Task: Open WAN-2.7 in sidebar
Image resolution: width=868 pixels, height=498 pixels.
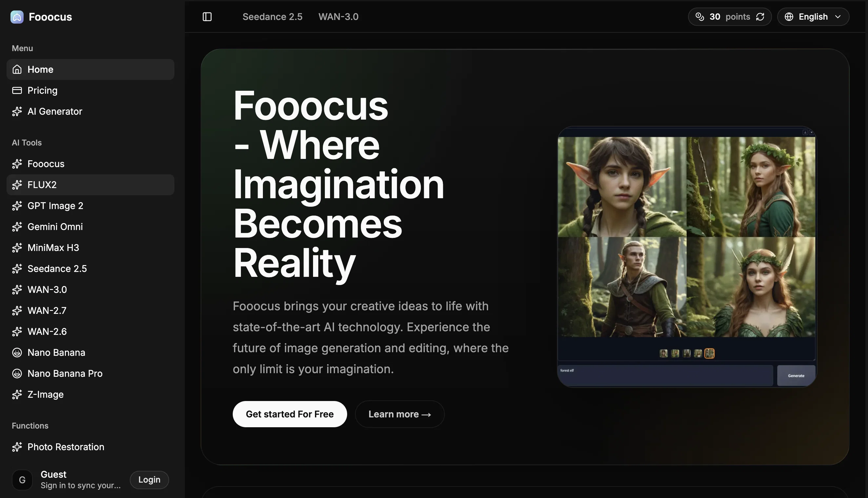Action: pos(90,311)
